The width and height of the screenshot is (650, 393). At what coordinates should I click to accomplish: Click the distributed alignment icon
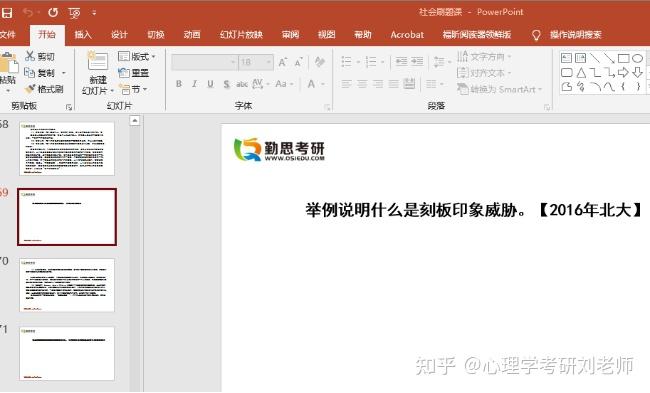(409, 84)
